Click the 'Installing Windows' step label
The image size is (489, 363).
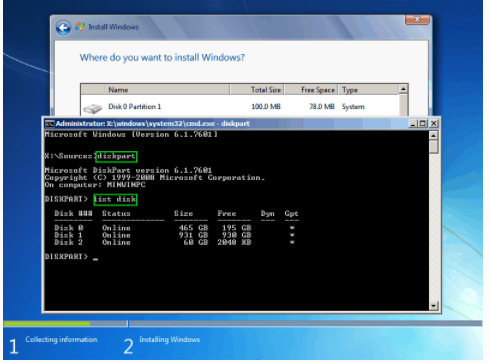pyautogui.click(x=170, y=339)
